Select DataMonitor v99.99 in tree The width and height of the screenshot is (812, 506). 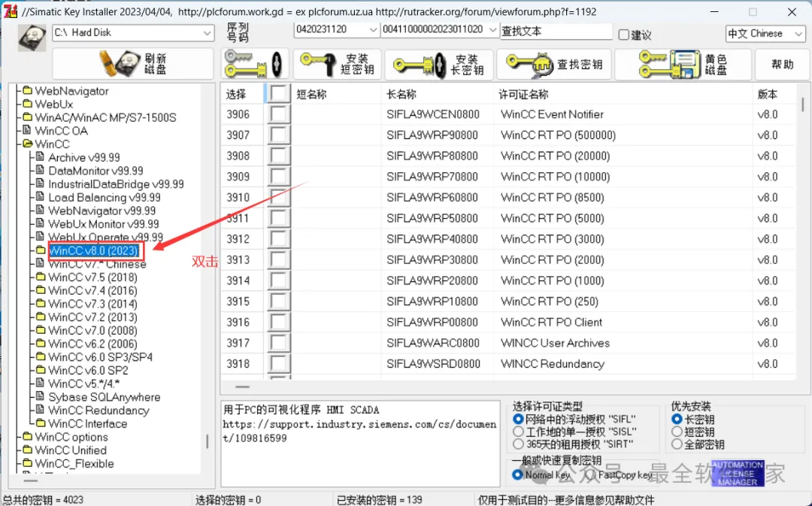click(95, 171)
